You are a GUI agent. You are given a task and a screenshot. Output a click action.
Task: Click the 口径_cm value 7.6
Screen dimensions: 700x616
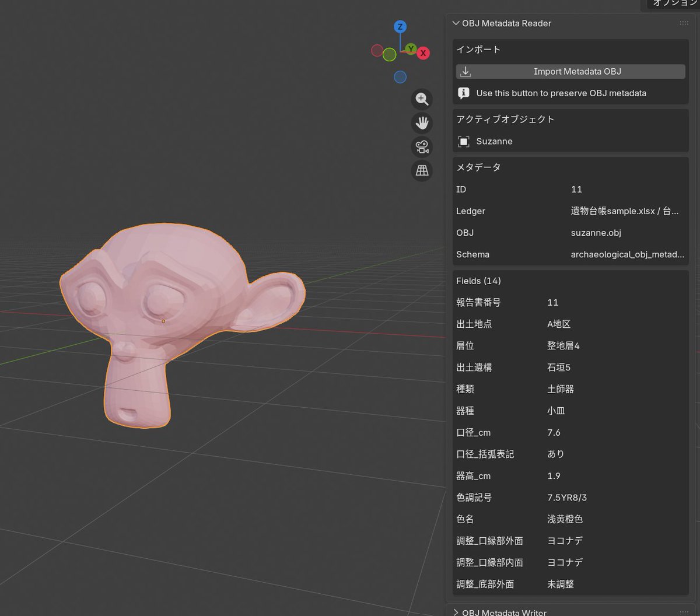click(x=554, y=433)
